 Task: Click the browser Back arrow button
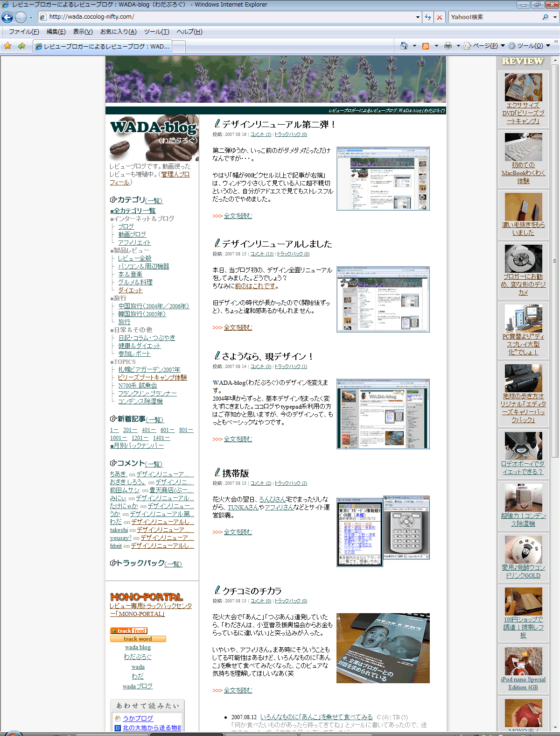click(7, 17)
